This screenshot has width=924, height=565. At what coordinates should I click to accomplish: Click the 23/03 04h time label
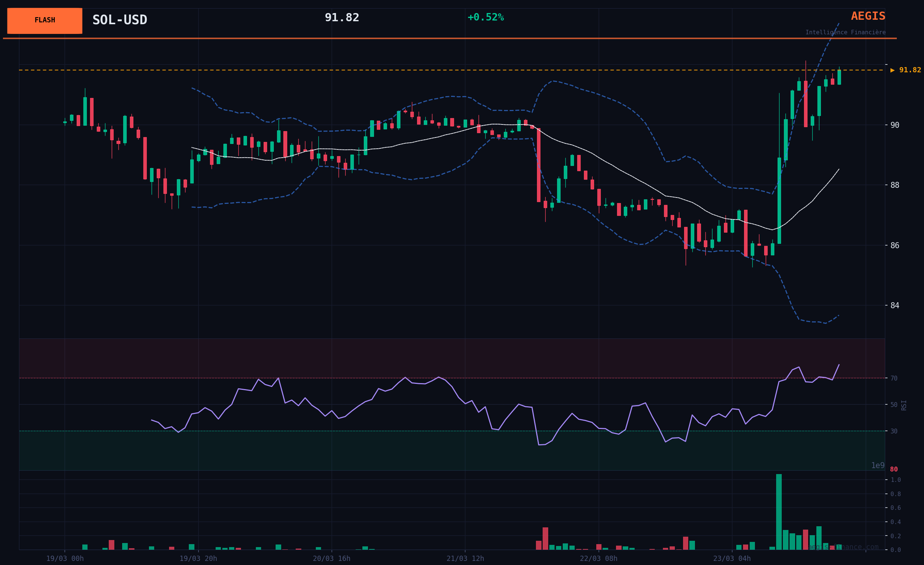[x=732, y=559]
